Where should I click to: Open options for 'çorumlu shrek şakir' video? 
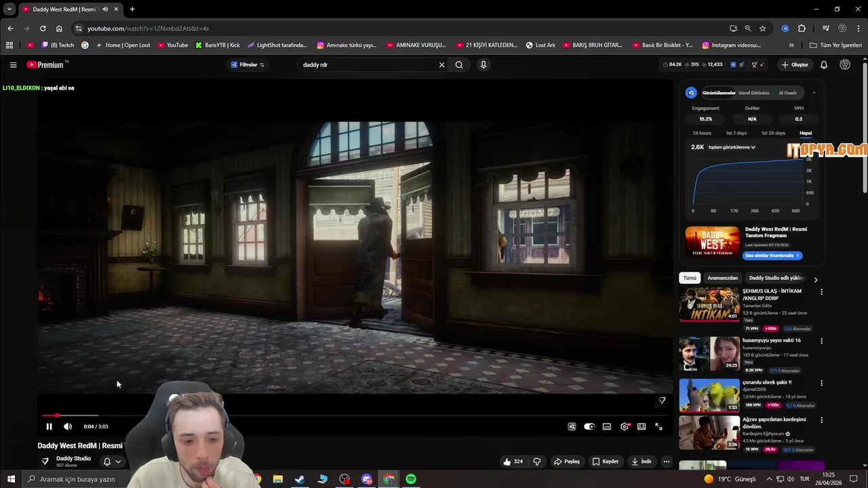[x=821, y=383]
